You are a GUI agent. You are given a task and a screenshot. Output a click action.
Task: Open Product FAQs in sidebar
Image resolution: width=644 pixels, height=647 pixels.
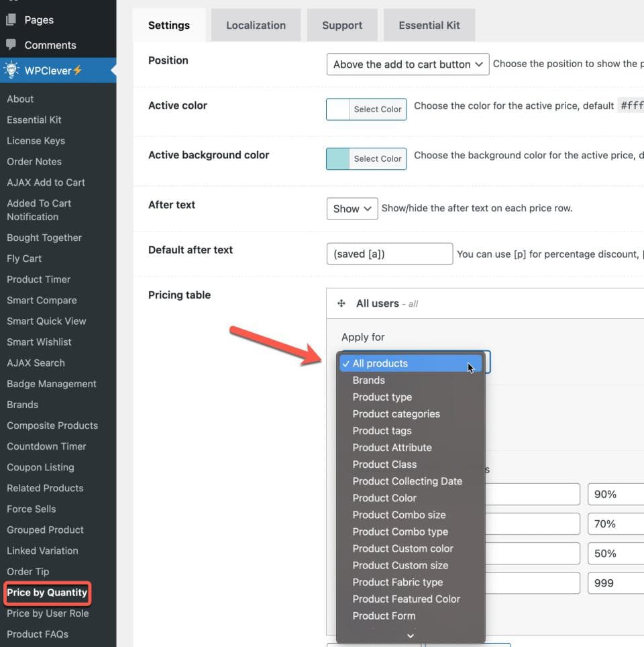pyautogui.click(x=38, y=634)
